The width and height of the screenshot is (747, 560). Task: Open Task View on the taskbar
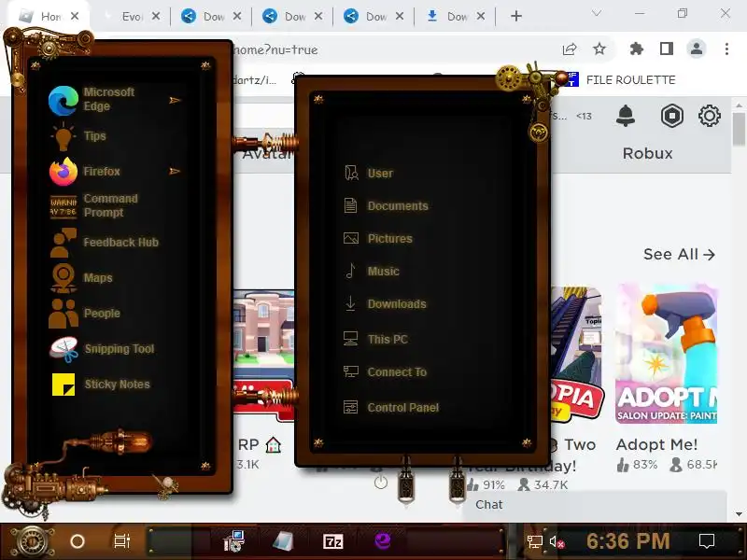click(122, 541)
